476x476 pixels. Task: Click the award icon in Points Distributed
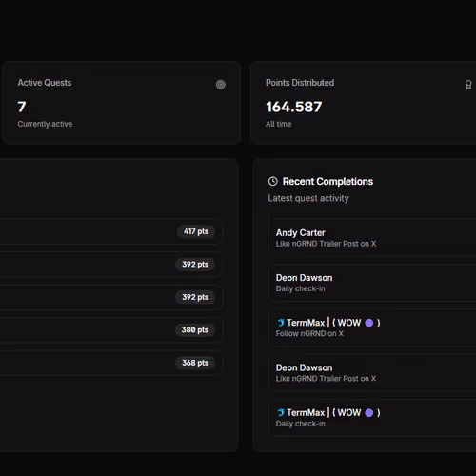pyautogui.click(x=468, y=85)
